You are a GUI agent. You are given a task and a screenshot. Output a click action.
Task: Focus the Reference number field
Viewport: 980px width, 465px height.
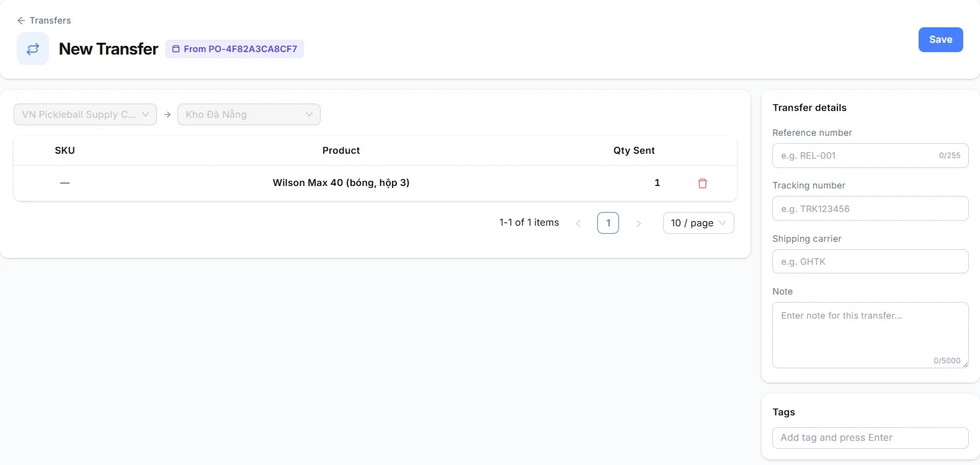pyautogui.click(x=870, y=156)
